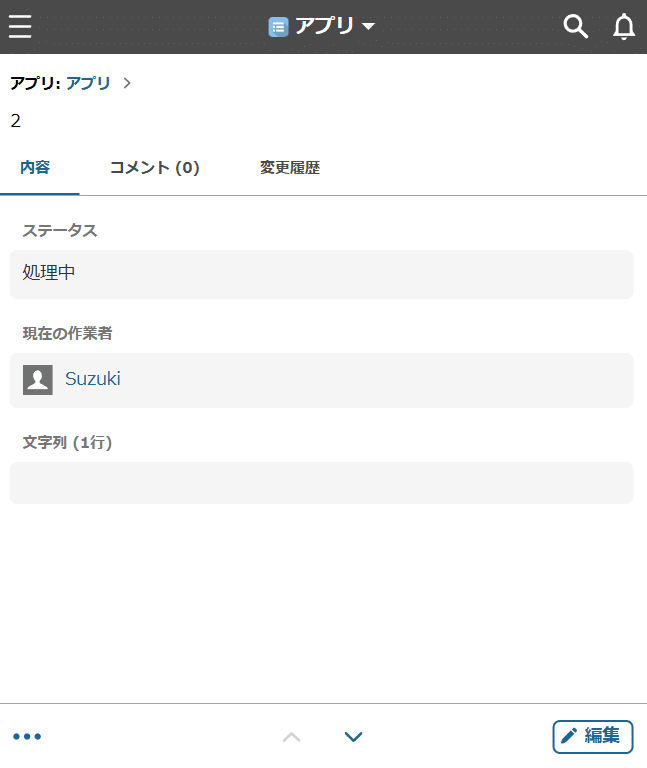This screenshot has height=768, width=647.
Task: Follow the アプリ breadcrumb link
Action: [x=89, y=83]
